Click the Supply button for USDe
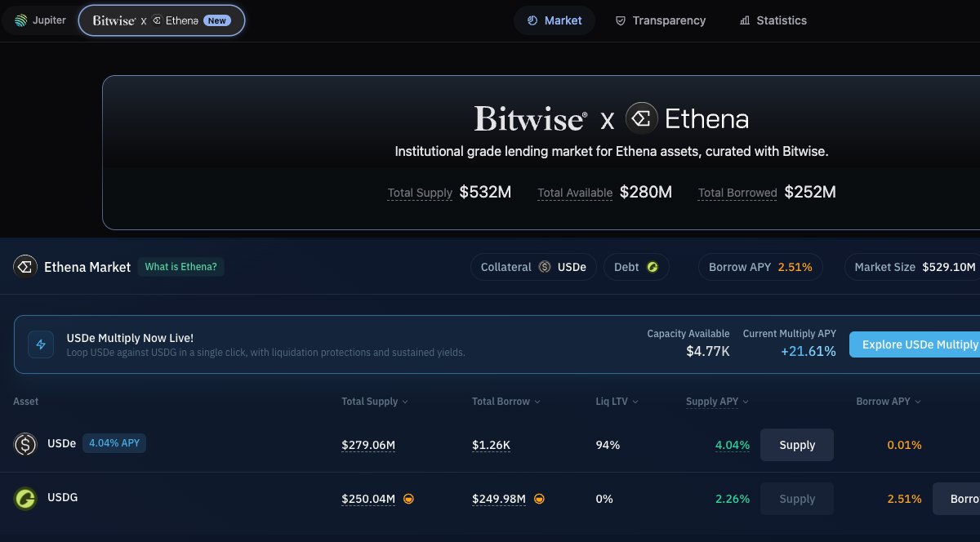 click(797, 445)
